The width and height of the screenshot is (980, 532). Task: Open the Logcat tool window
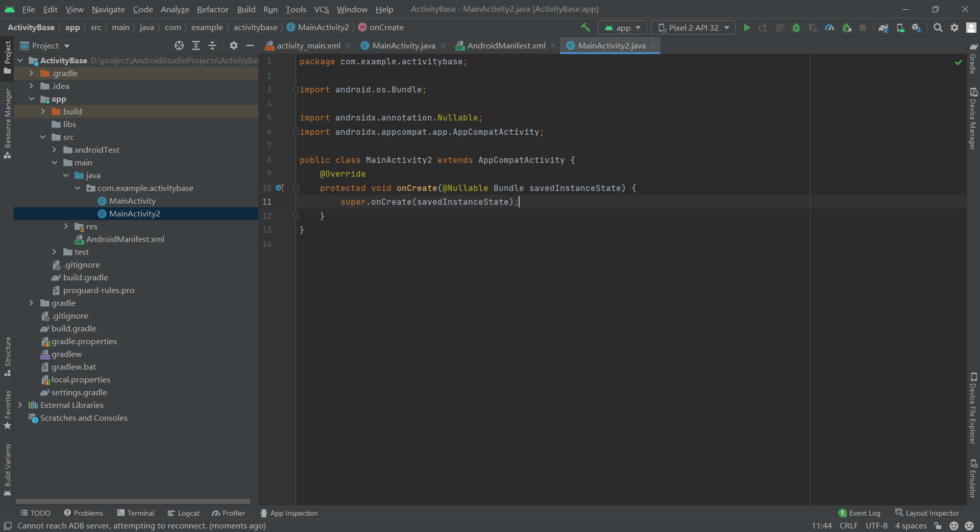(183, 513)
